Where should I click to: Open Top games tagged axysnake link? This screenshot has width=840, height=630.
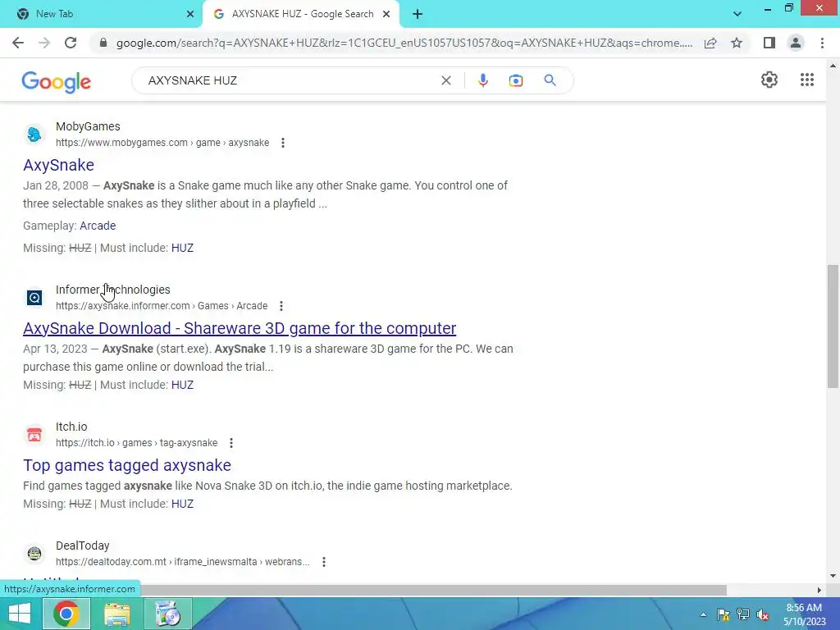click(127, 465)
